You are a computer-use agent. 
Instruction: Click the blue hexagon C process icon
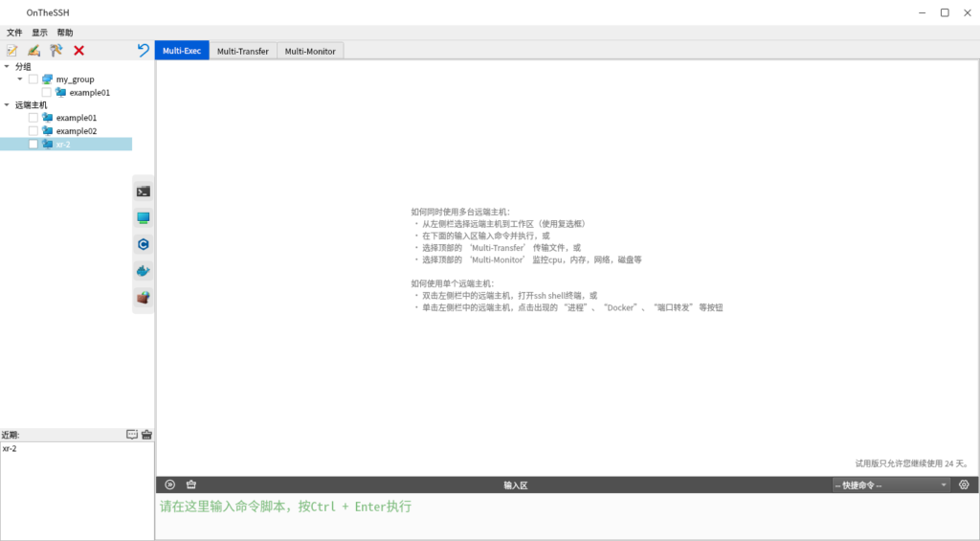pos(143,244)
